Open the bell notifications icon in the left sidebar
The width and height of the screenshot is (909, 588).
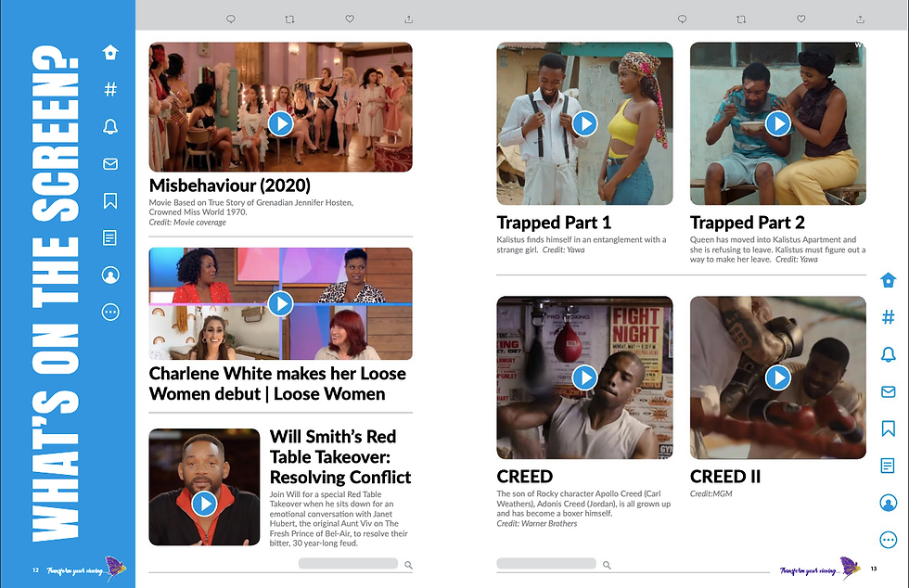(x=110, y=126)
